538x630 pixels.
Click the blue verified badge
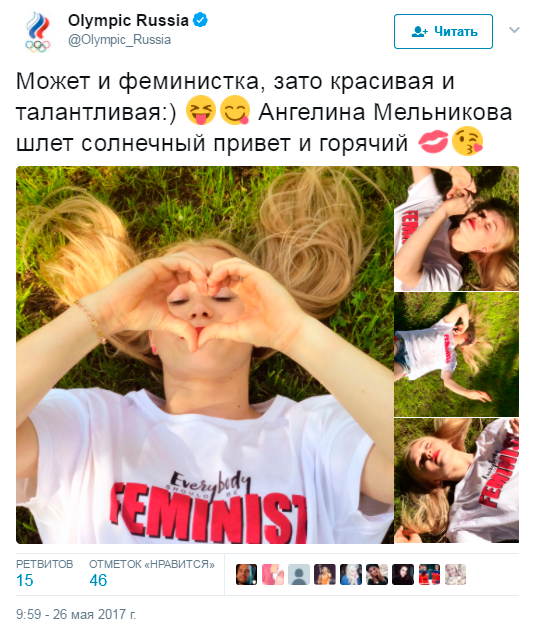coord(200,20)
